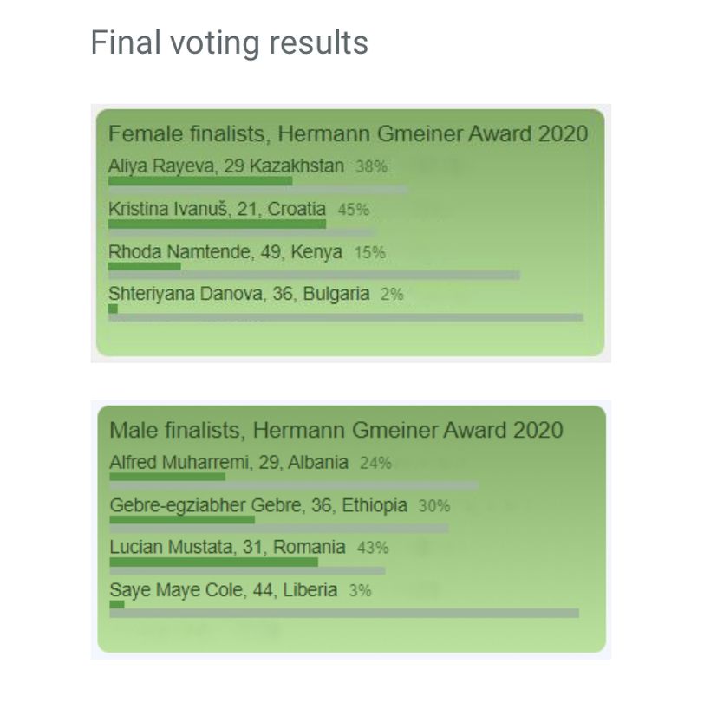Viewport: 717px width, 728px height.
Task: Click the 38% label beside Aliya Rayeva
Action: [x=371, y=166]
